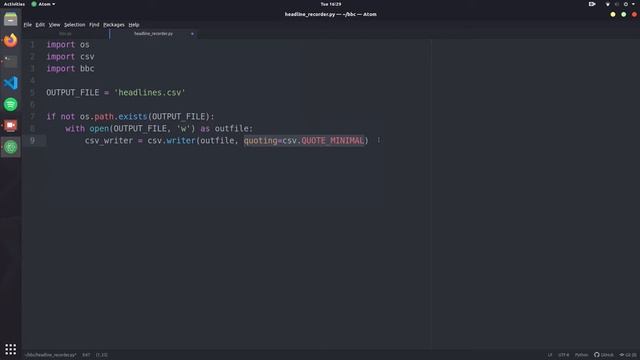This screenshot has height=360, width=640.
Task: Open the Atom app menu in top bar
Action: tap(43, 4)
